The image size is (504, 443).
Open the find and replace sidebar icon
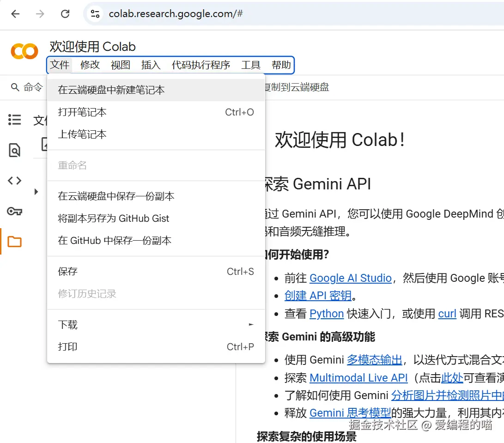point(14,150)
